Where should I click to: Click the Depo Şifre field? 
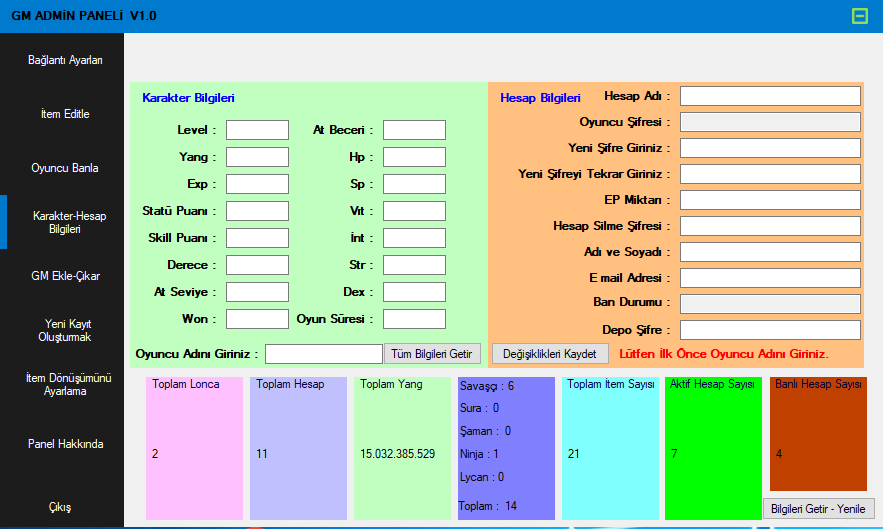pos(770,330)
